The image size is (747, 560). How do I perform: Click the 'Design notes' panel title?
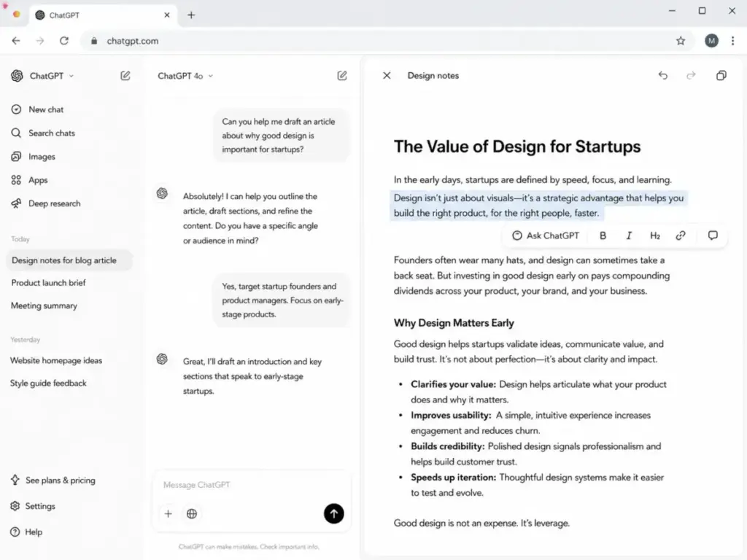tap(433, 76)
